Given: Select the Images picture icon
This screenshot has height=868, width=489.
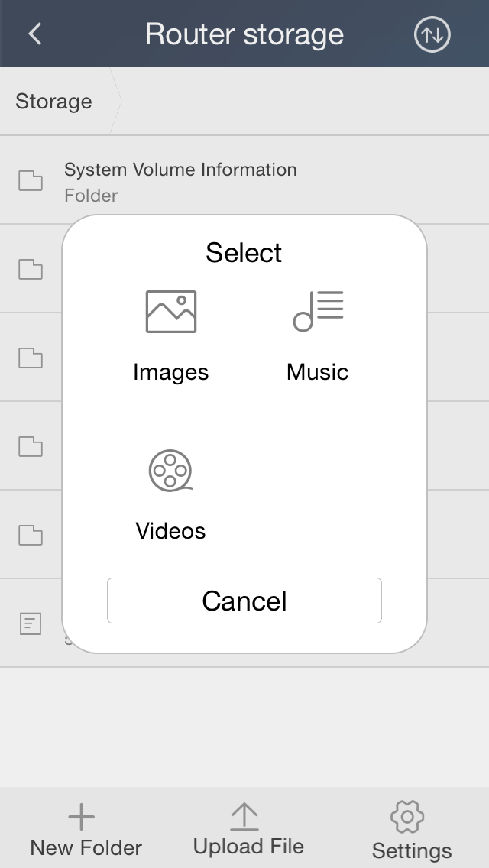Looking at the screenshot, I should [171, 312].
